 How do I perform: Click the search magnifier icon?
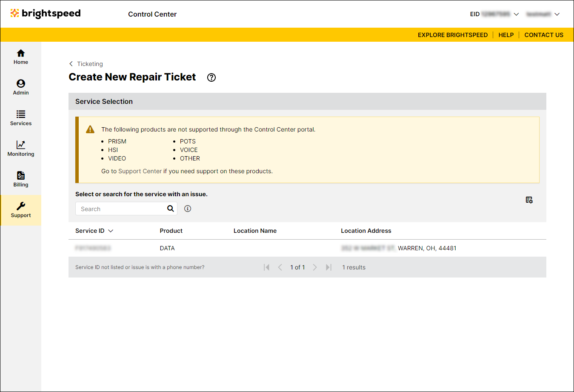(171, 209)
